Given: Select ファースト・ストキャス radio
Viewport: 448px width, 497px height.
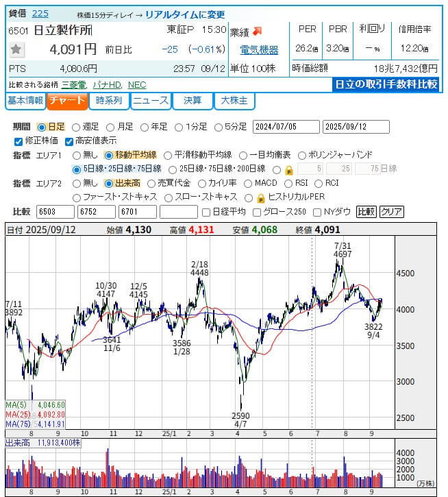Looking at the screenshot, I should [x=76, y=198].
